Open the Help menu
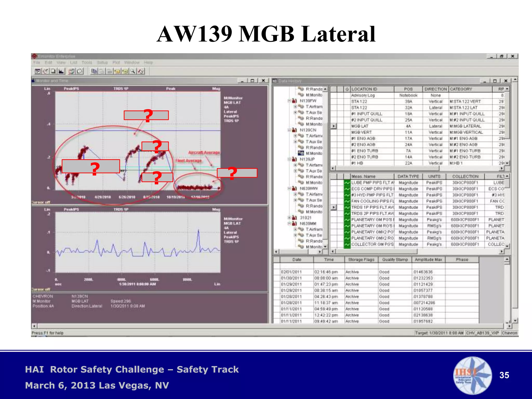This screenshot has height=399, width=532. (x=148, y=63)
